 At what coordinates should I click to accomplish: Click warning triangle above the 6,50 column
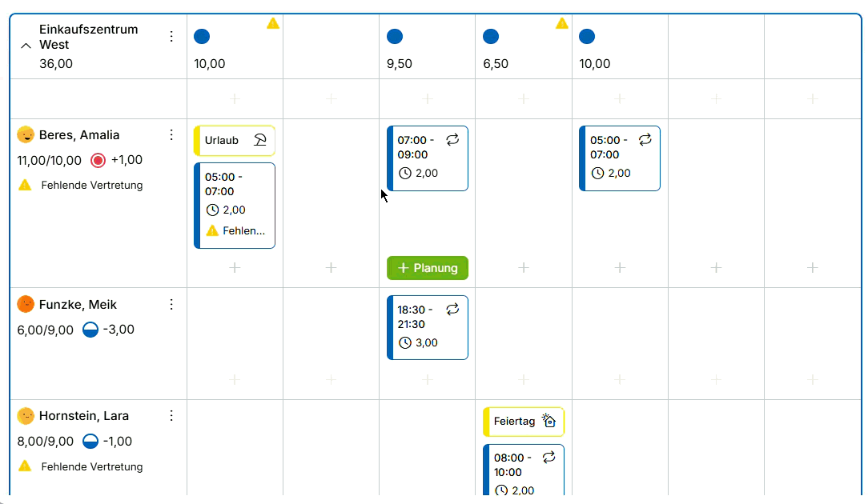tap(562, 23)
